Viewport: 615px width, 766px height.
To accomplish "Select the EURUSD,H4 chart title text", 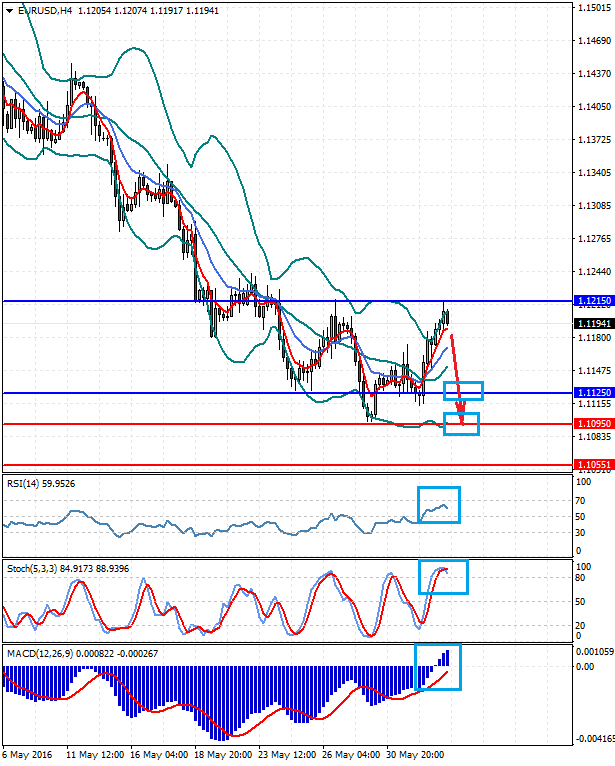I will point(44,11).
